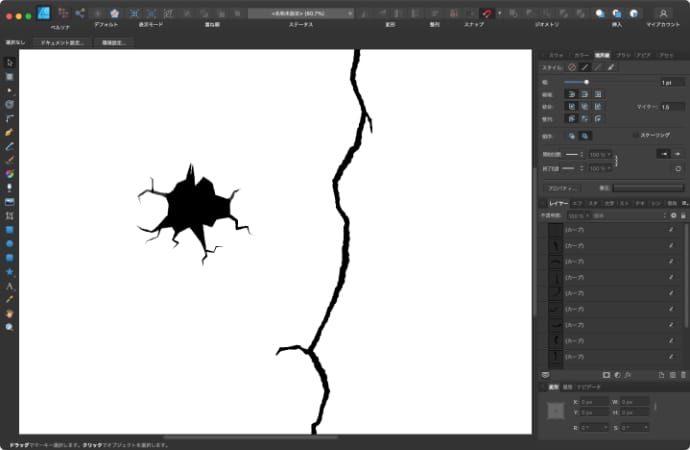Toggle visibility of the last カーブ layer

tap(671, 356)
